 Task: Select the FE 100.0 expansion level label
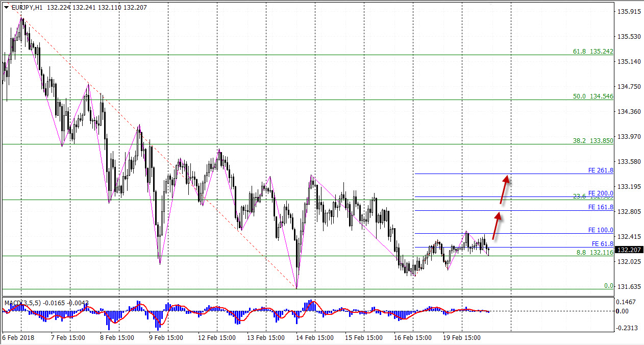pyautogui.click(x=600, y=230)
